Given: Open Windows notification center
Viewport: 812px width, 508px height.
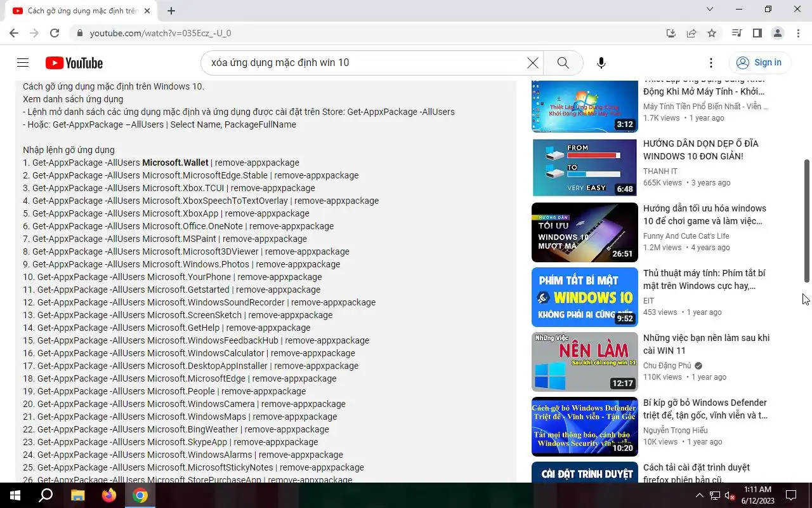Looking at the screenshot, I should (x=791, y=495).
